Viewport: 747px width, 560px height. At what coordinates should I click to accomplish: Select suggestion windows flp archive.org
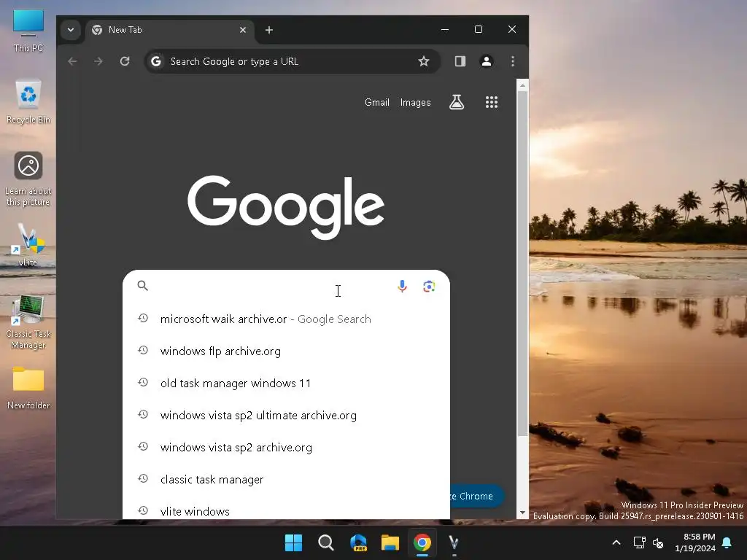click(x=286, y=351)
